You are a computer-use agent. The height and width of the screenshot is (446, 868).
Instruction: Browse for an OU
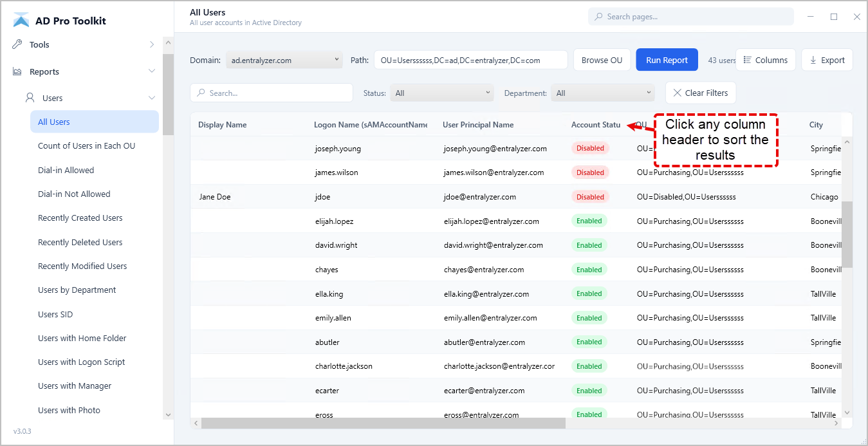click(x=602, y=59)
